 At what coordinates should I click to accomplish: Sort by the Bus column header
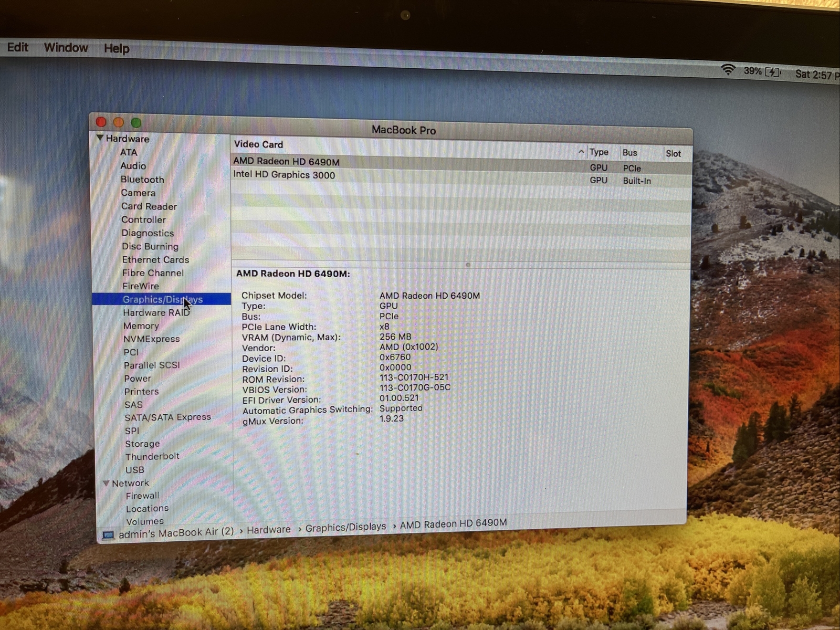(629, 153)
